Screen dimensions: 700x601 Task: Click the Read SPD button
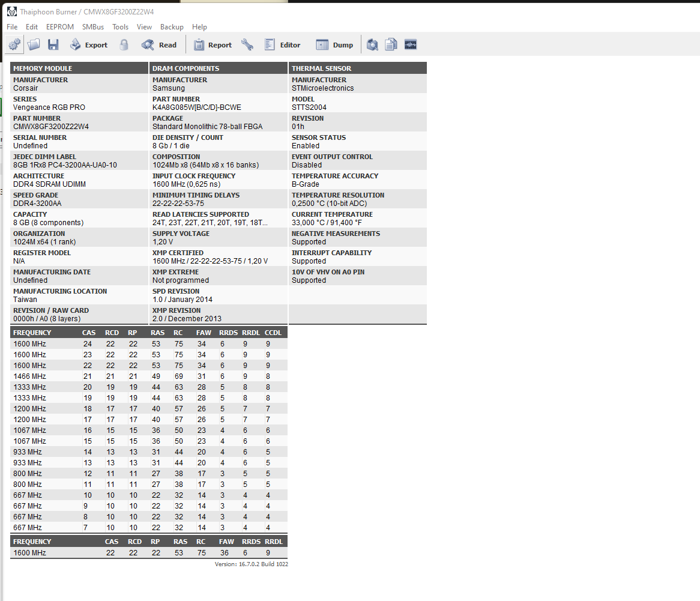(x=159, y=44)
